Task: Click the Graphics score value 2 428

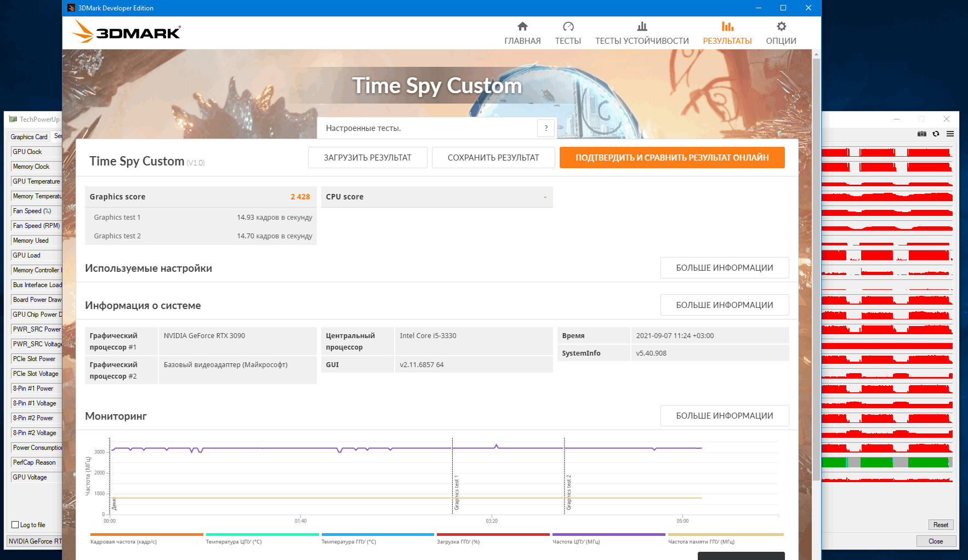Action: coord(300,197)
